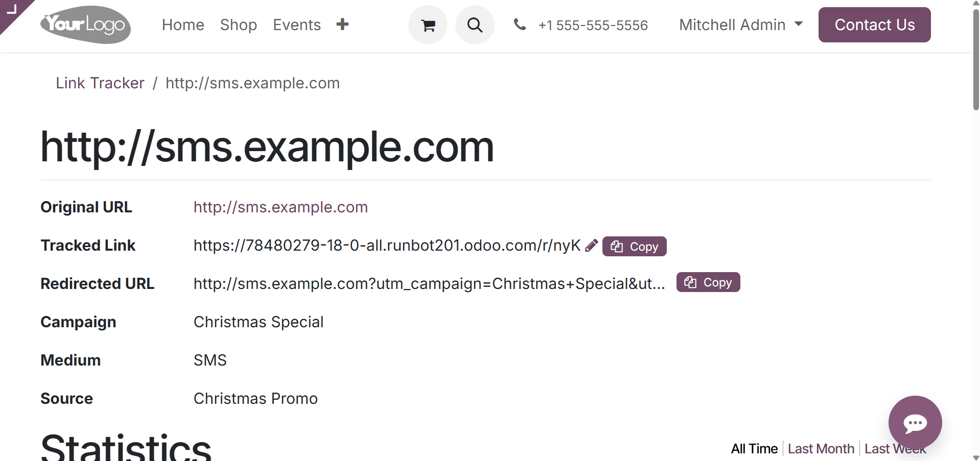Expand the Mitchell Admin user dropdown

pyautogui.click(x=741, y=25)
